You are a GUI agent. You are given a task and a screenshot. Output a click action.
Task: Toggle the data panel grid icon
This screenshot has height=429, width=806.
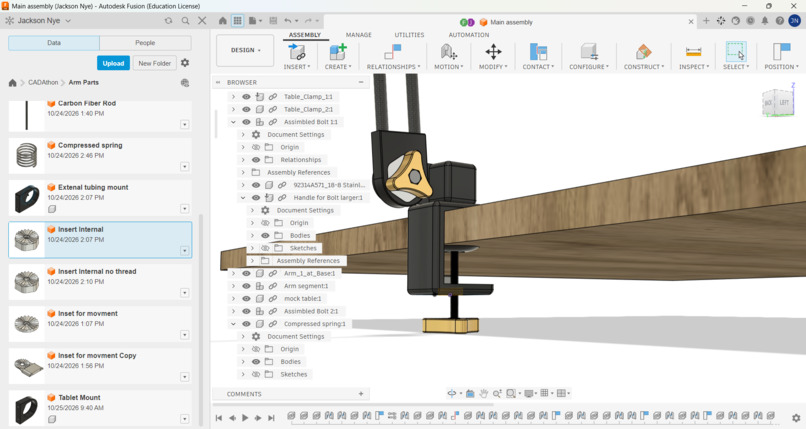pos(237,21)
